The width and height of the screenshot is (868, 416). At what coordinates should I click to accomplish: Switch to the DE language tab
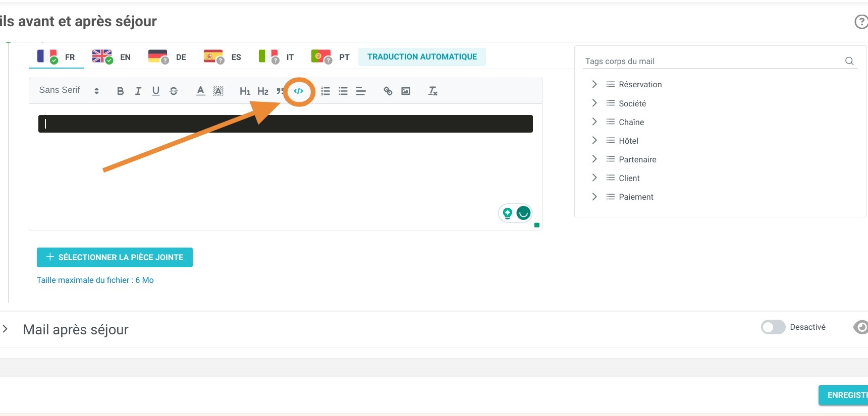(167, 57)
